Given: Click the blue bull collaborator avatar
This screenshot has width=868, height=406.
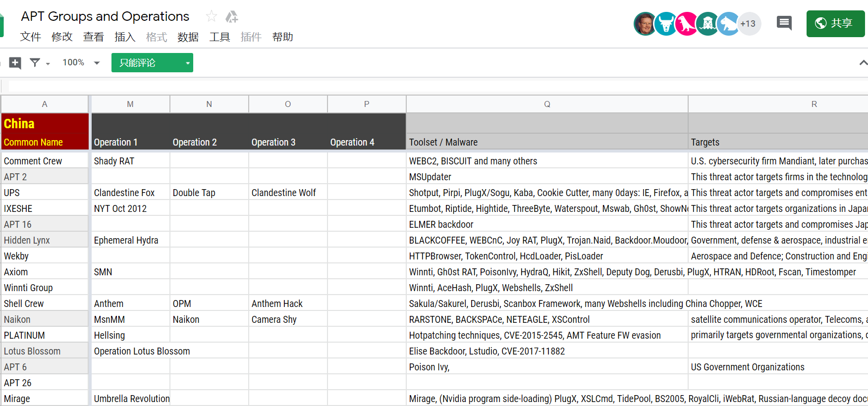Looking at the screenshot, I should (x=666, y=24).
